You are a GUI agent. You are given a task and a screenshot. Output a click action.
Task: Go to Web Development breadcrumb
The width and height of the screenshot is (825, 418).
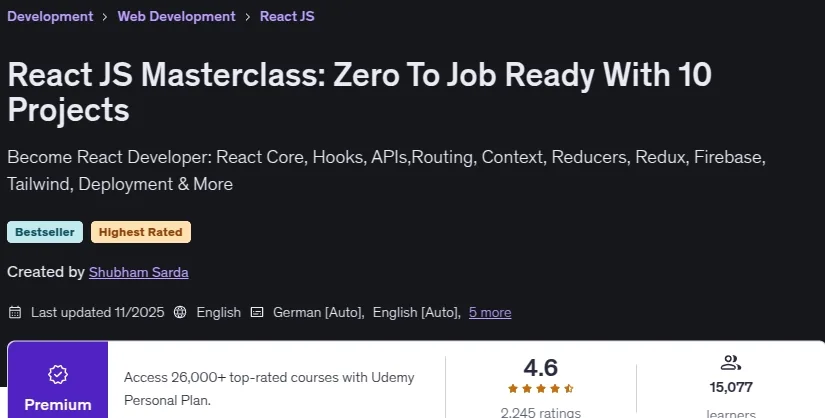pyautogui.click(x=176, y=16)
